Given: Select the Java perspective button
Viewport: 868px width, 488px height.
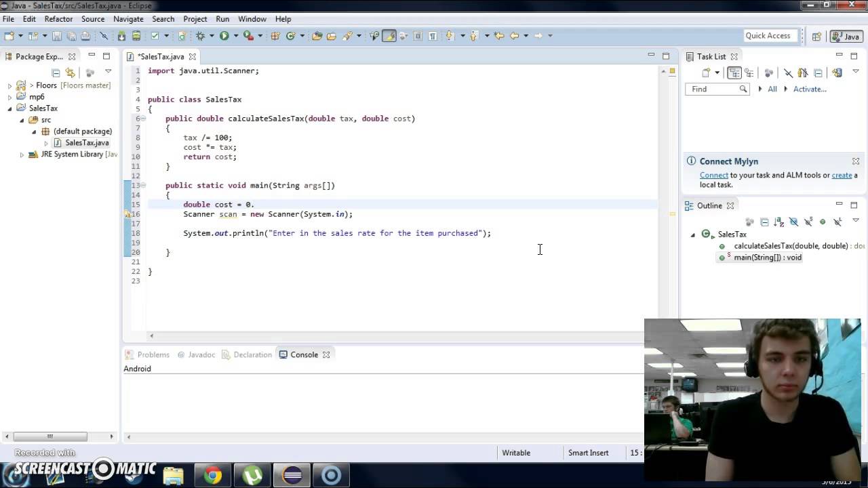Looking at the screenshot, I should click(846, 37).
